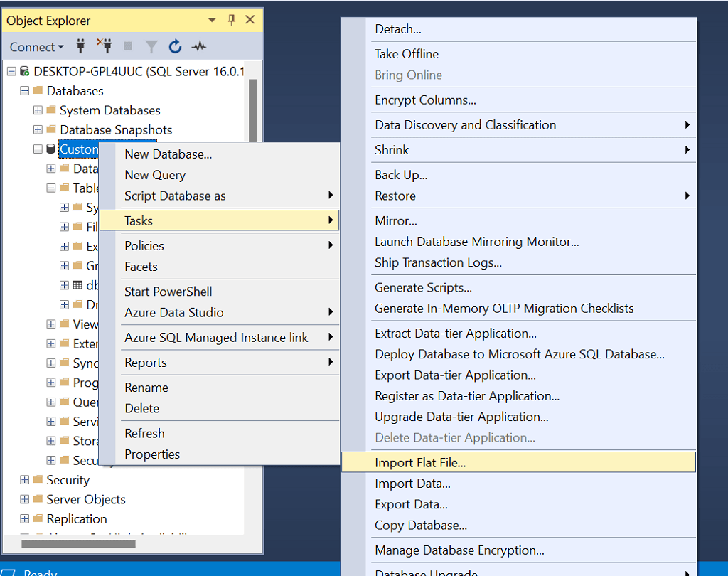Select Detach... in Tasks submenu
This screenshot has width=728, height=576.
518,28
